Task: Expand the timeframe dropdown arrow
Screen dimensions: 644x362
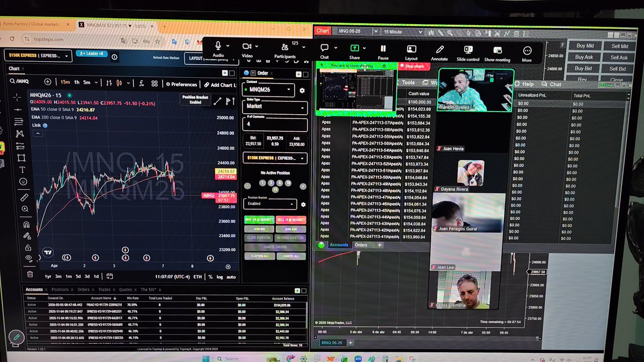Action: pos(97,83)
